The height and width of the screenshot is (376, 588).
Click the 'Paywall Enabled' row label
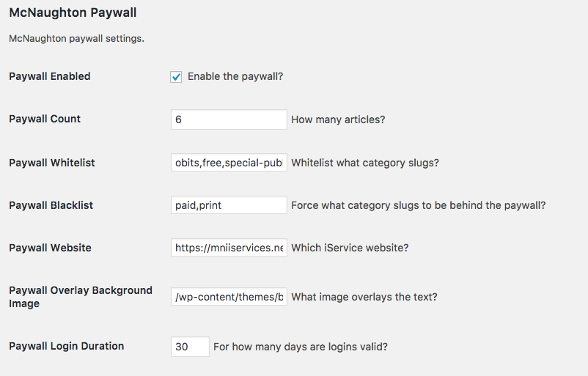click(50, 76)
